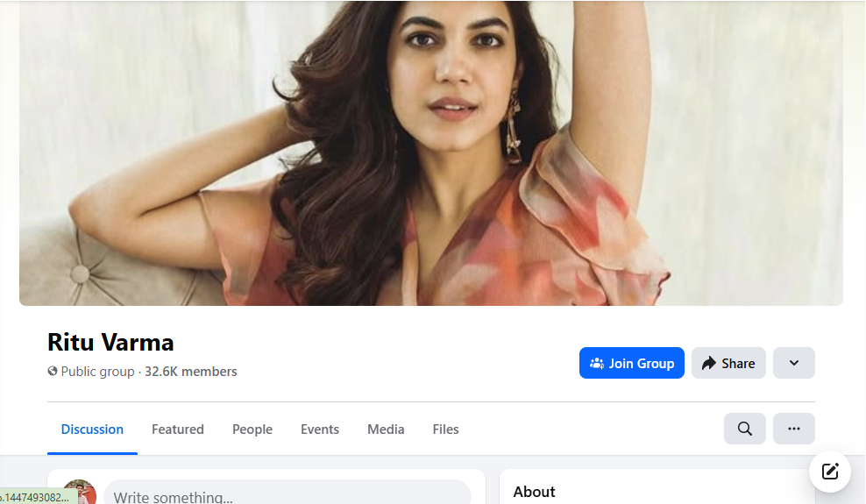The width and height of the screenshot is (866, 504).
Task: Expand the chevron dropdown beside Share
Action: tap(793, 363)
